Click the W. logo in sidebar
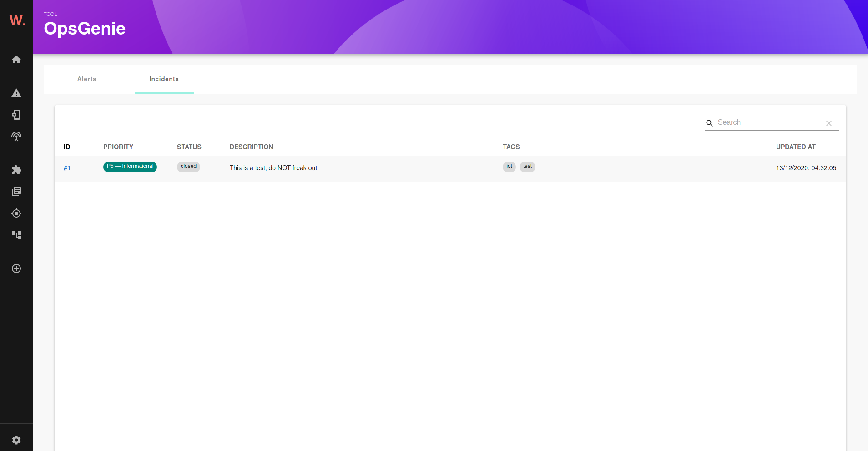The image size is (868, 451). click(17, 20)
